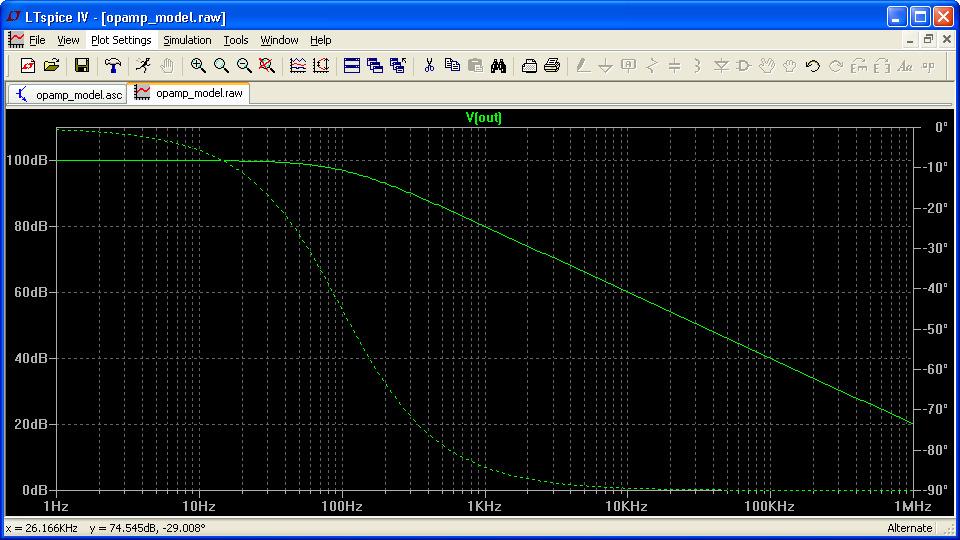The height and width of the screenshot is (540, 960).
Task: Click the Copy icon in toolbar
Action: [x=452, y=66]
